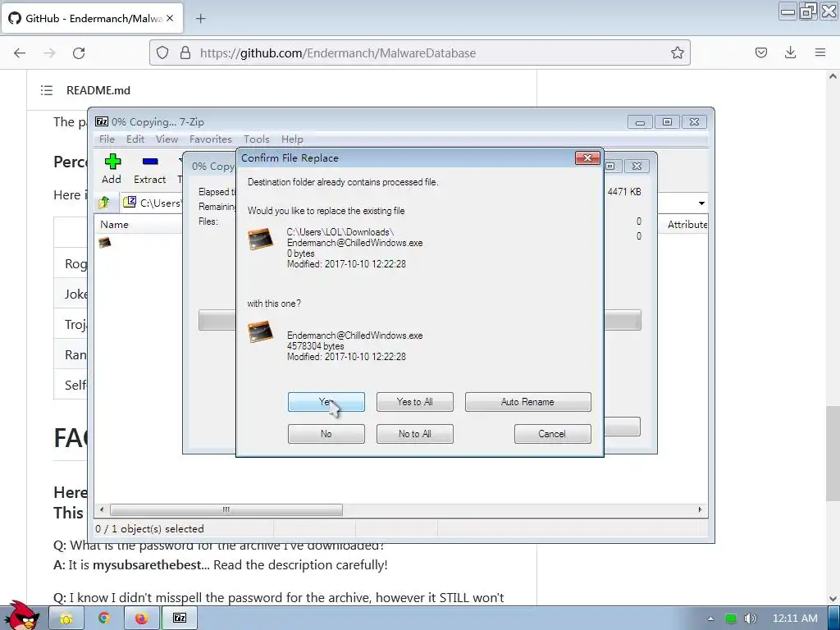Screen dimensions: 840x630
Task: Maximize the 0% Copying progress window
Action: pyautogui.click(x=610, y=166)
